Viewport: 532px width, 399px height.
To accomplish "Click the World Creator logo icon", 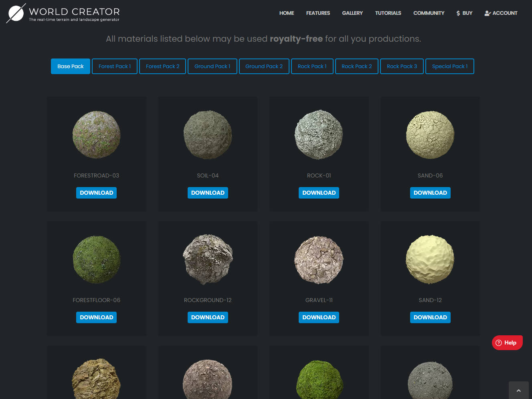I will click(x=16, y=13).
